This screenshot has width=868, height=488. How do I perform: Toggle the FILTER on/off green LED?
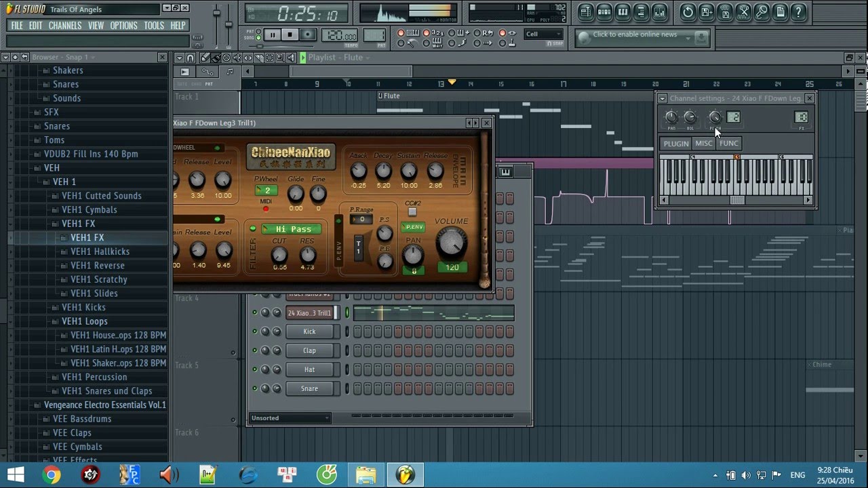[253, 228]
